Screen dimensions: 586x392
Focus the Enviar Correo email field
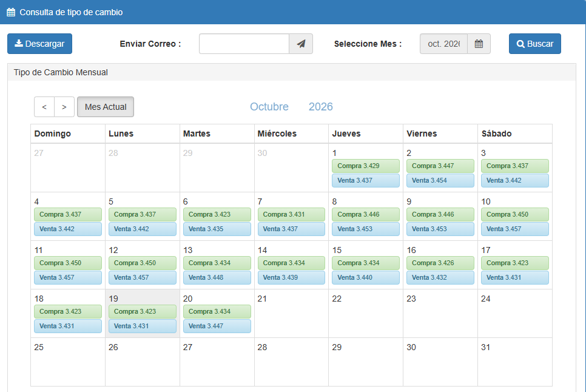click(244, 44)
